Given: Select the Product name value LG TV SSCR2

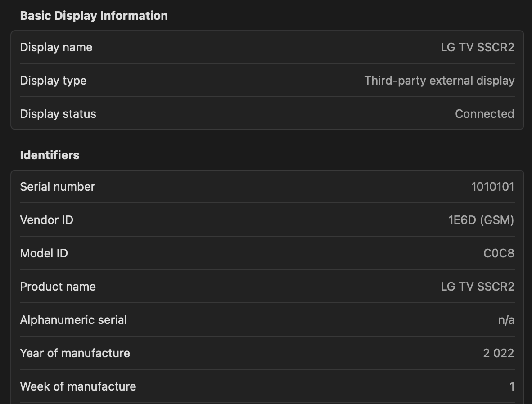Looking at the screenshot, I should [x=477, y=287].
